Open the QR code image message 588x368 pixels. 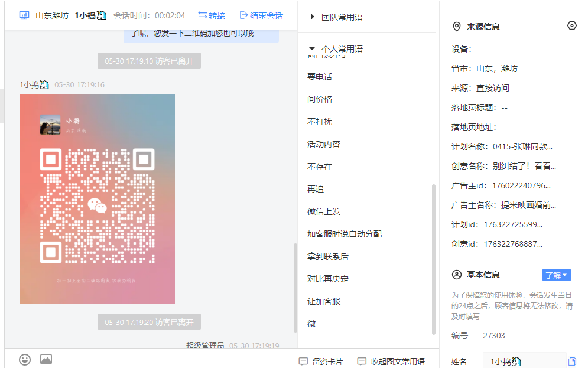tap(97, 199)
